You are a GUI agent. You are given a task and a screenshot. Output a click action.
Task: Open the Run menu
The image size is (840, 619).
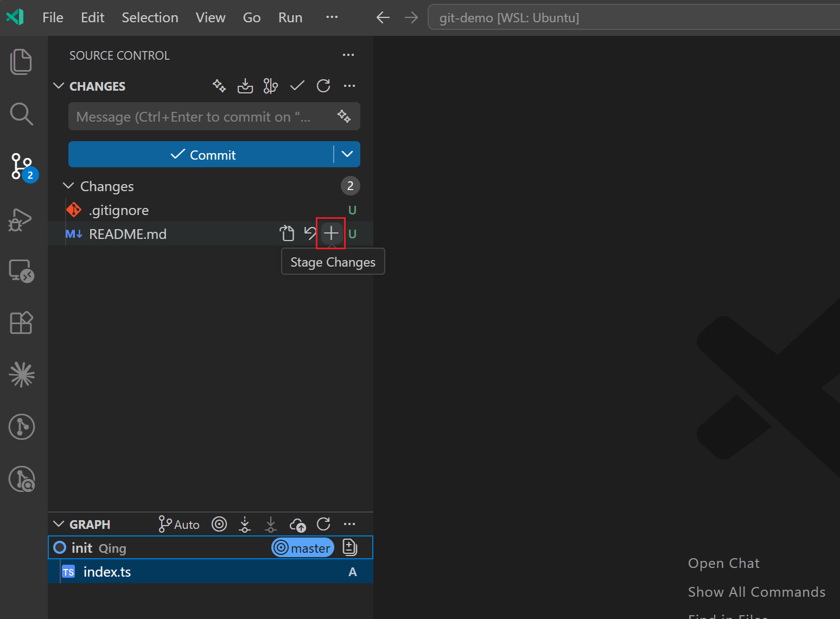point(290,17)
